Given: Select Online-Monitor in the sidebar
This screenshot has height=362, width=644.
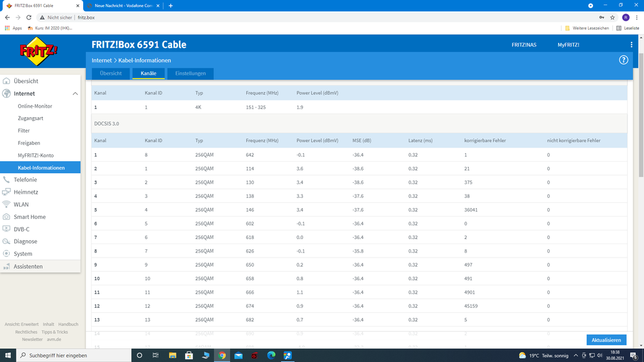Looking at the screenshot, I should tap(35, 106).
